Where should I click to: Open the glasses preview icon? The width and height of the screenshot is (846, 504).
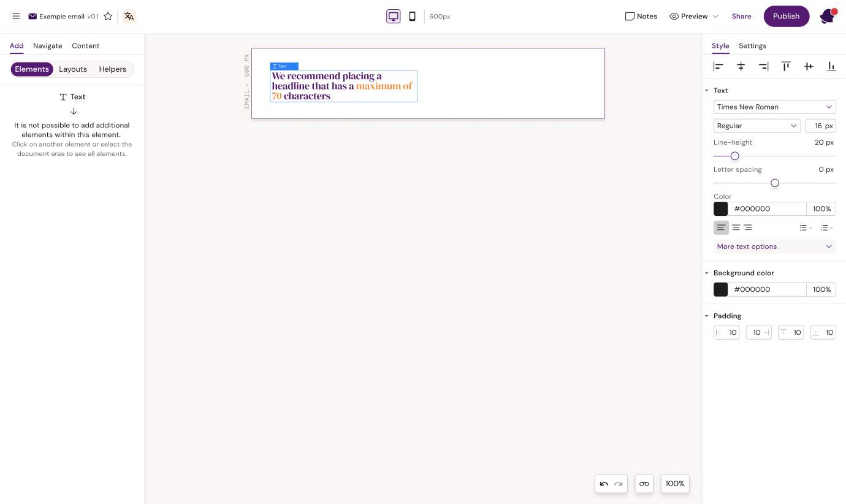(x=644, y=484)
